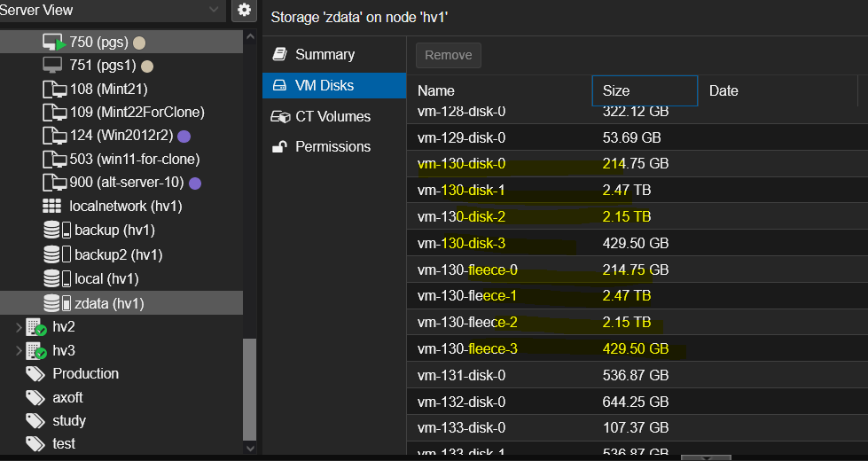Viewport: 868px width, 461px height.
Task: Click the localnetwork (hv1) grid icon
Action: pyautogui.click(x=52, y=206)
